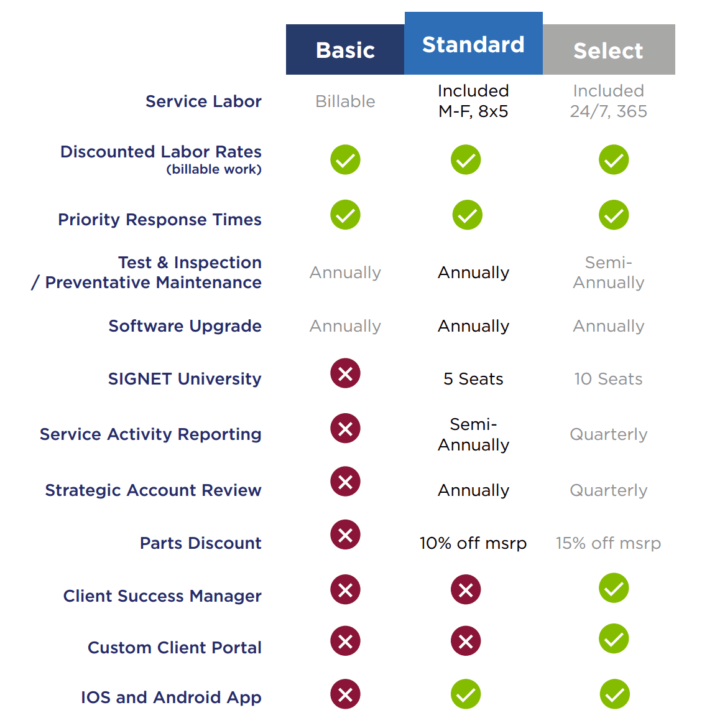Click Basic's Discounted Labor Rates green checkmark
Screen dimensions: 702x728
345,160
